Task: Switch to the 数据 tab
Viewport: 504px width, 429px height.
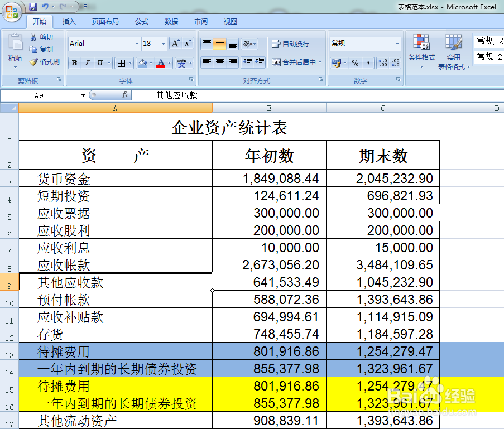Action: (x=171, y=22)
